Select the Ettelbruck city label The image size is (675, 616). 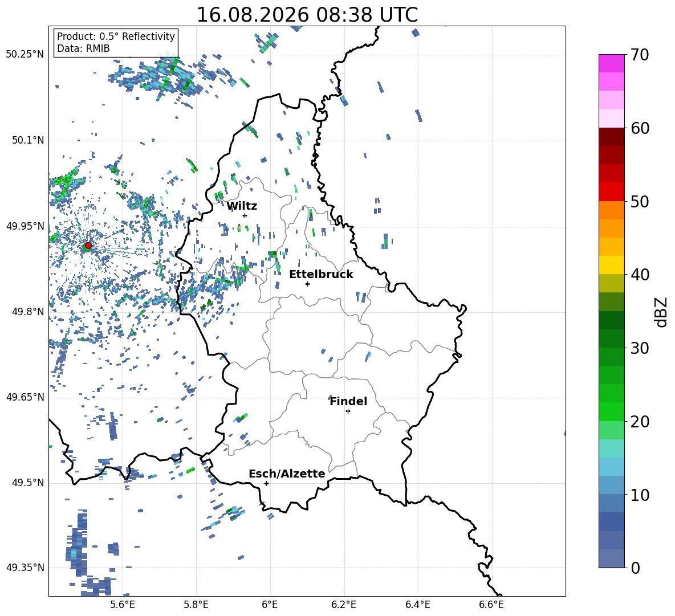[x=321, y=275]
